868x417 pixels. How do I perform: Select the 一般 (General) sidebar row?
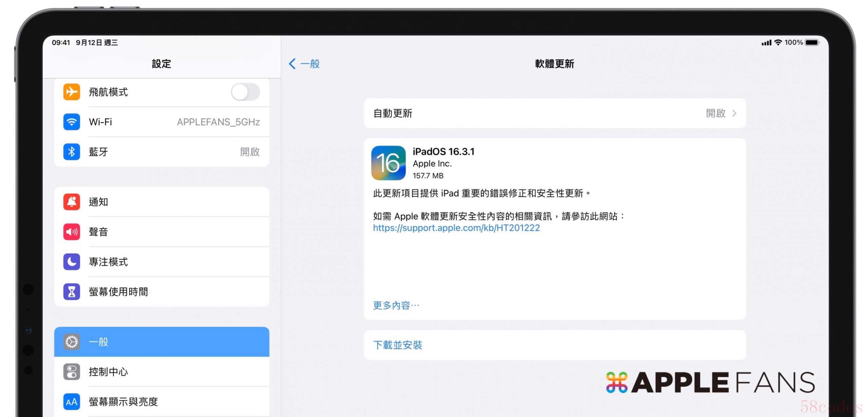[x=161, y=342]
